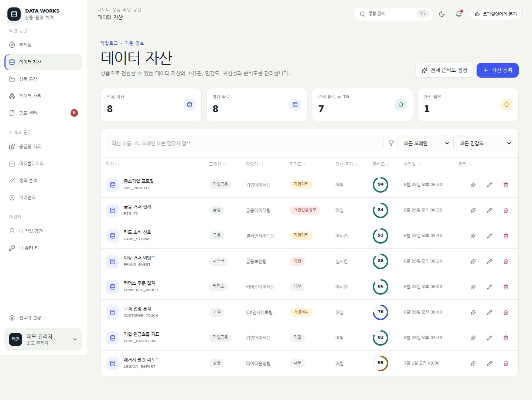The width and height of the screenshot is (532, 400).
Task: Edit the 레거시 월간 리포트 asset
Action: pos(490,363)
